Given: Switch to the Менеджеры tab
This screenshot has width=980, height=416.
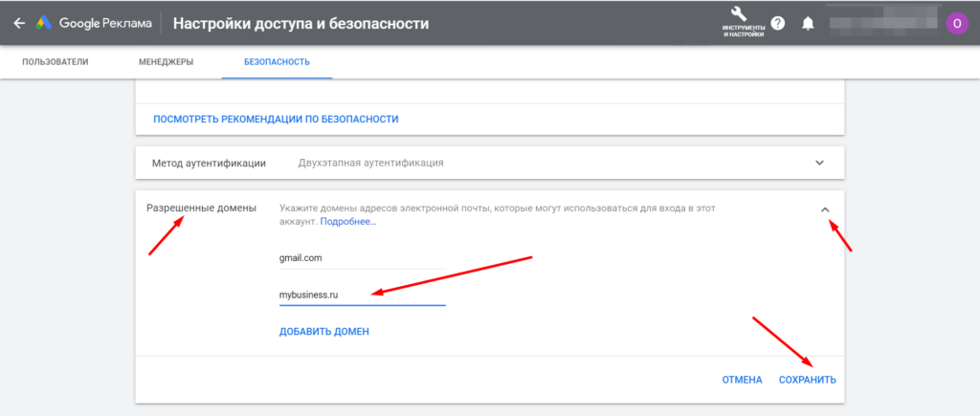Looking at the screenshot, I should 166,62.
